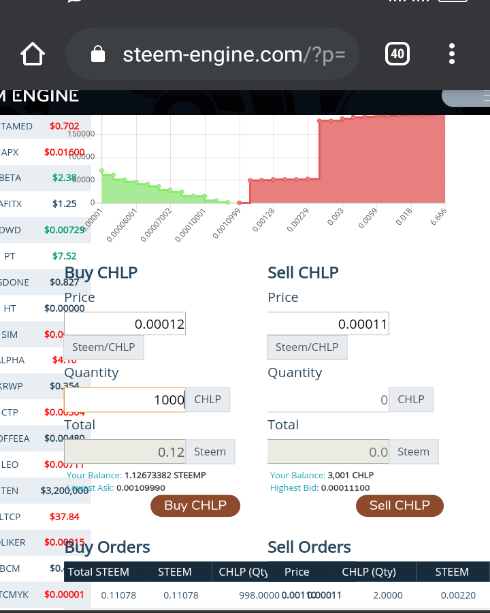490x613 pixels.
Task: Click the Buy quantity field showing 1000
Action: (x=125, y=400)
